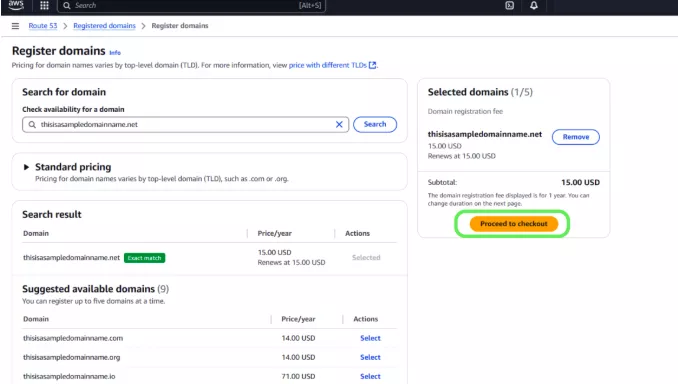Expand the Standard pricing section
678x384 pixels.
(26, 167)
